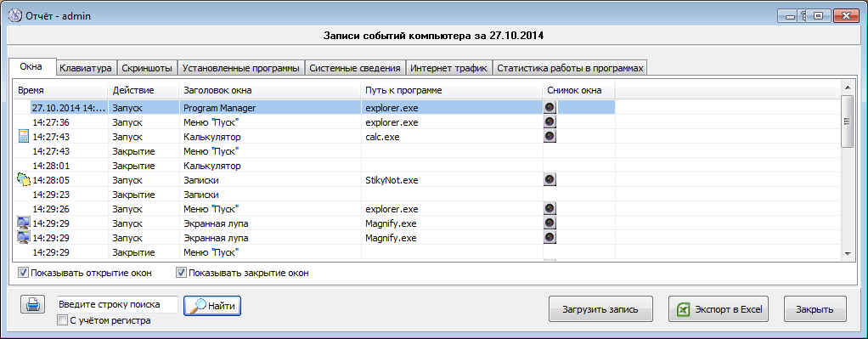Sort by the Время column header
The width and height of the screenshot is (868, 339).
coord(60,90)
